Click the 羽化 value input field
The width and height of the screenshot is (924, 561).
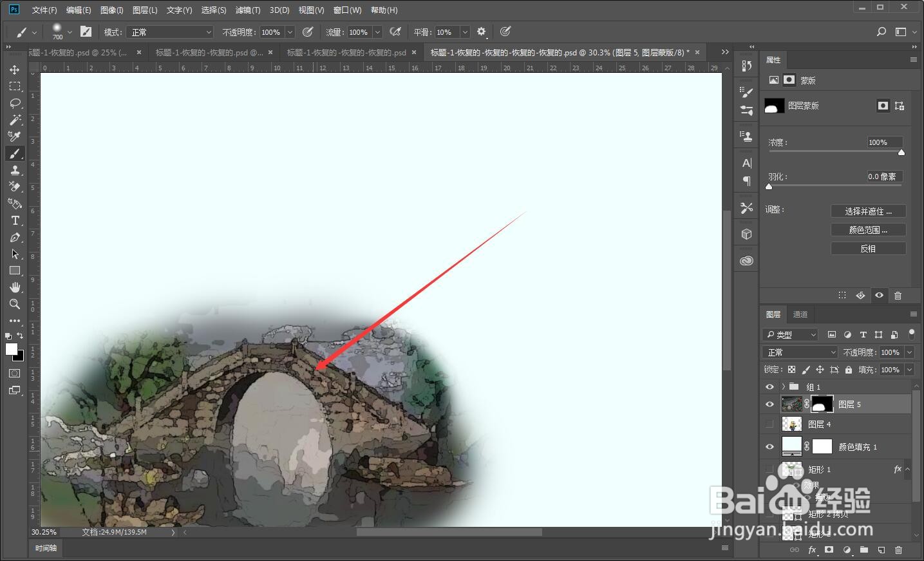(x=884, y=176)
